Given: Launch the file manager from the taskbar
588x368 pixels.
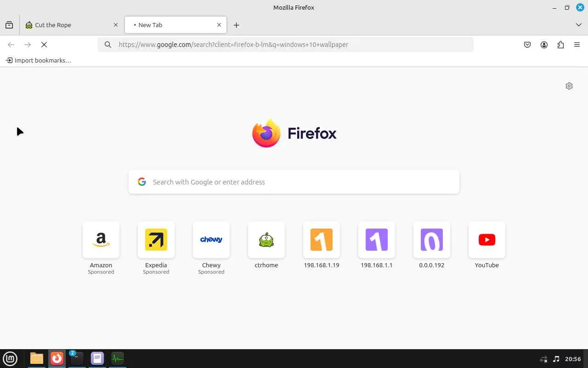Looking at the screenshot, I should tap(37, 358).
